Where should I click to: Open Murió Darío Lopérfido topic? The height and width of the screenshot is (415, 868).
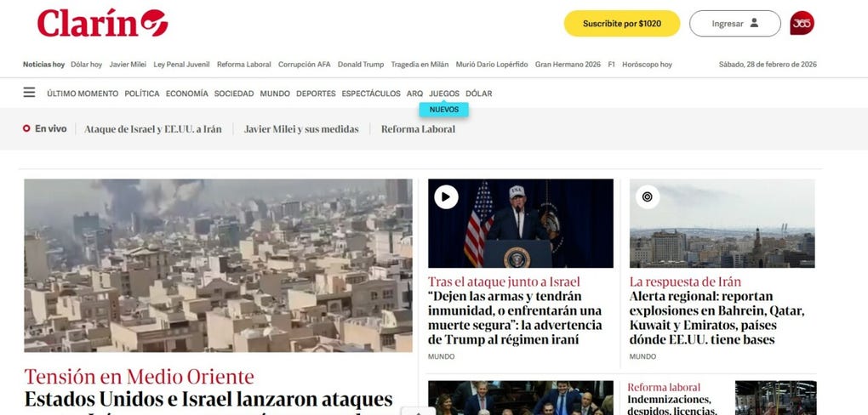coord(492,64)
